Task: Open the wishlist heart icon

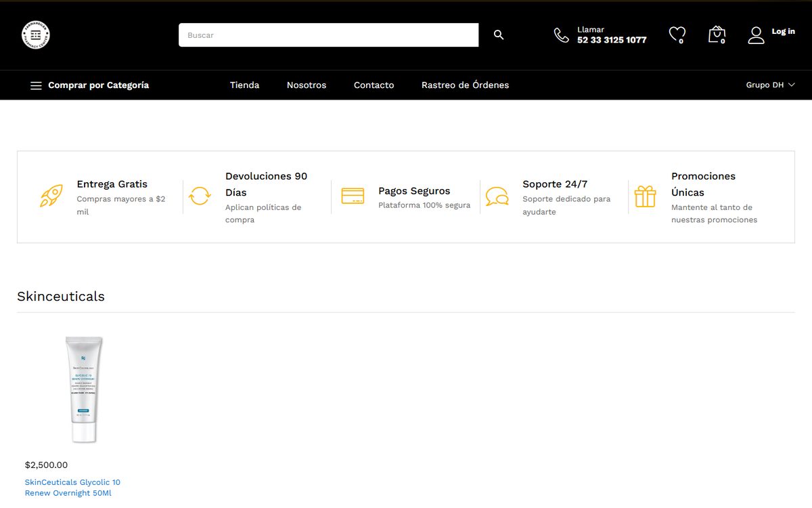Action: pyautogui.click(x=677, y=35)
